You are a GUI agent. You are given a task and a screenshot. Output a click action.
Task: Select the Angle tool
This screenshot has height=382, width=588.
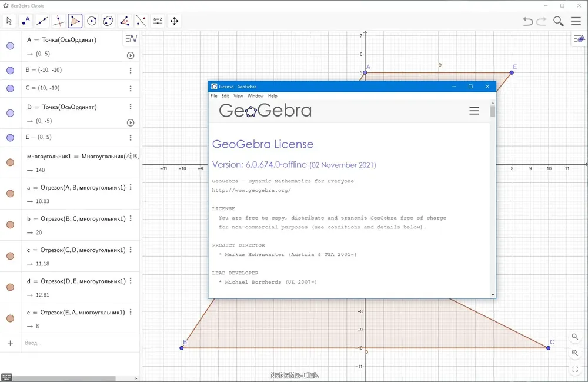tap(125, 21)
